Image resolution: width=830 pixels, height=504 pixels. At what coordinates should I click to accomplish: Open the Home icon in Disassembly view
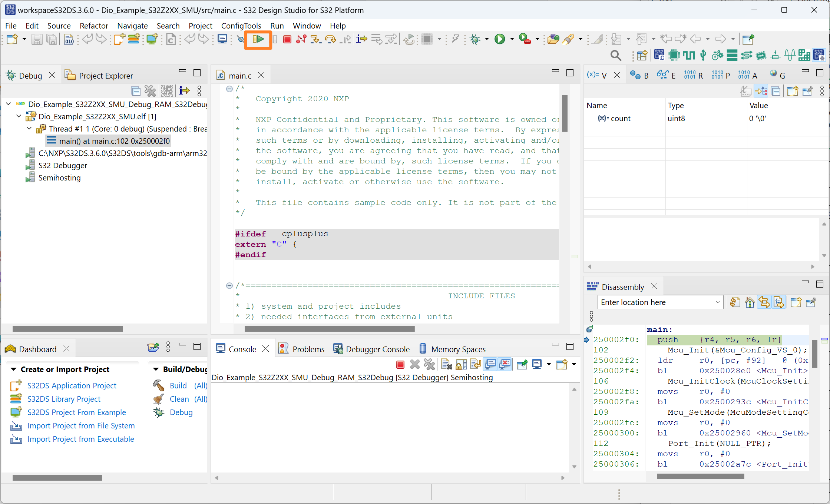pyautogui.click(x=750, y=302)
